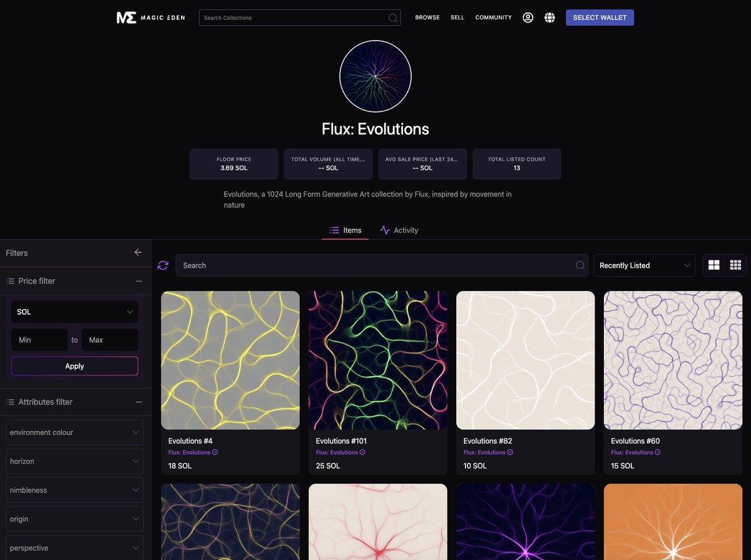Viewport: 751px width, 560px height.
Task: Click the SELECT WALLET button
Action: [600, 18]
